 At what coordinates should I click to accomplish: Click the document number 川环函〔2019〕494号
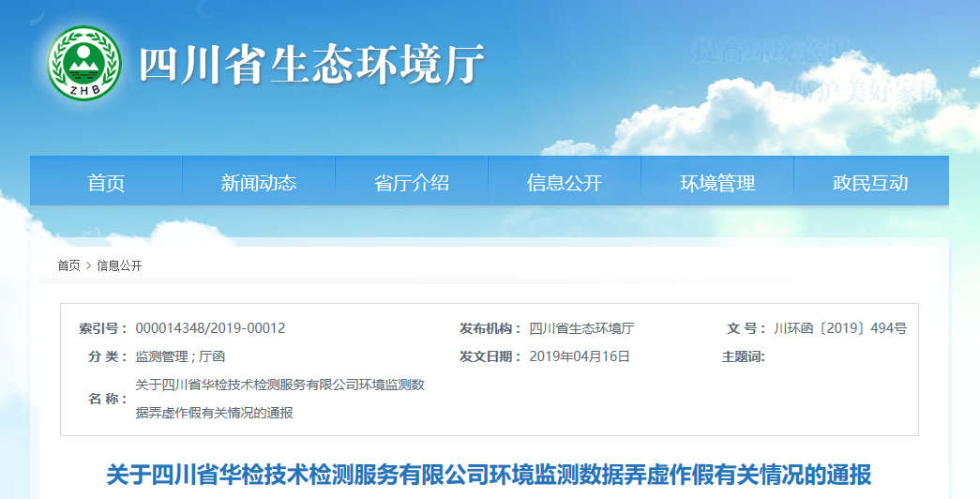pyautogui.click(x=840, y=328)
